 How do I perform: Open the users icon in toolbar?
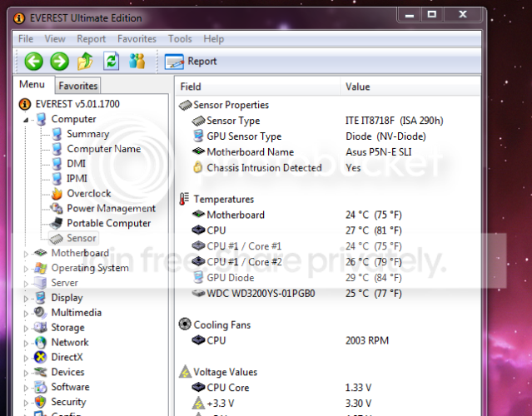[137, 61]
